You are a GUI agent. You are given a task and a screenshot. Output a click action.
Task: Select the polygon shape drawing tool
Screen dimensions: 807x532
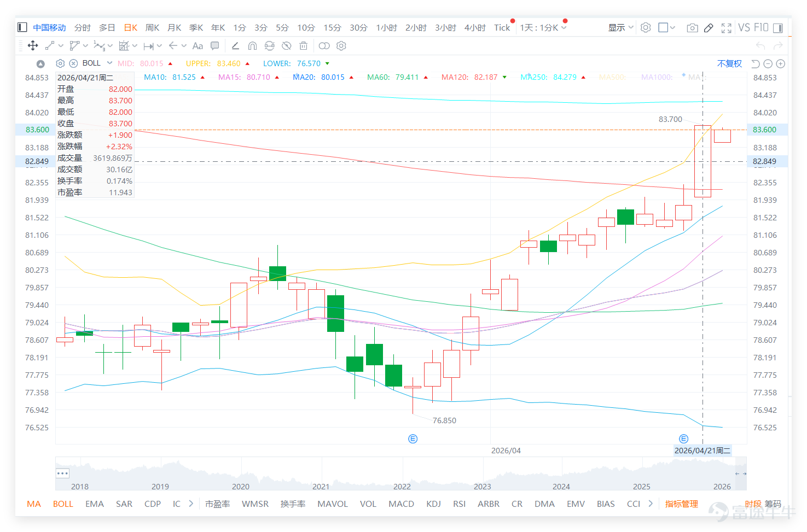[74, 45]
